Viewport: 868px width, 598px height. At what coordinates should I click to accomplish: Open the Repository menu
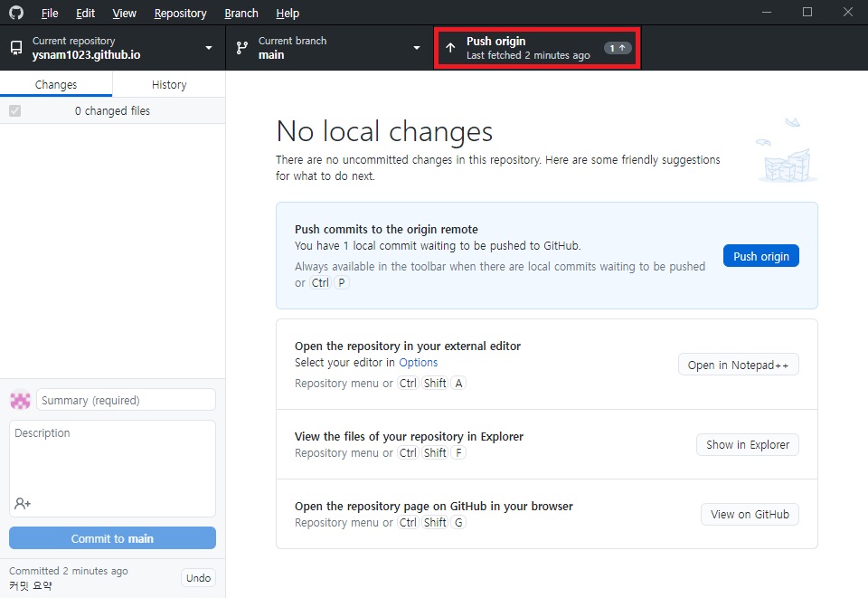coord(180,14)
